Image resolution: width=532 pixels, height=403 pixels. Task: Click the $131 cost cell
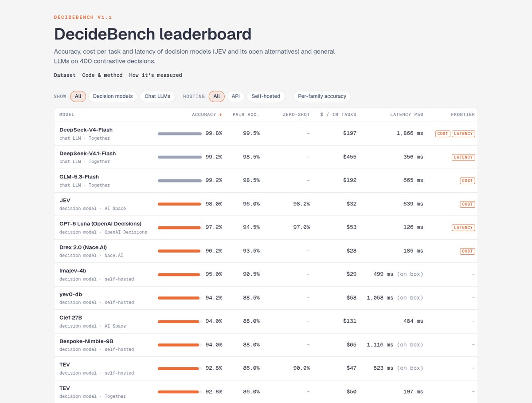(x=350, y=321)
